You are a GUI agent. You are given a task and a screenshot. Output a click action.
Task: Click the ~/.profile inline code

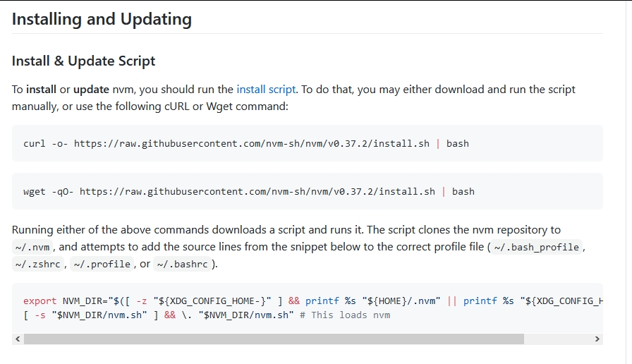102,265
